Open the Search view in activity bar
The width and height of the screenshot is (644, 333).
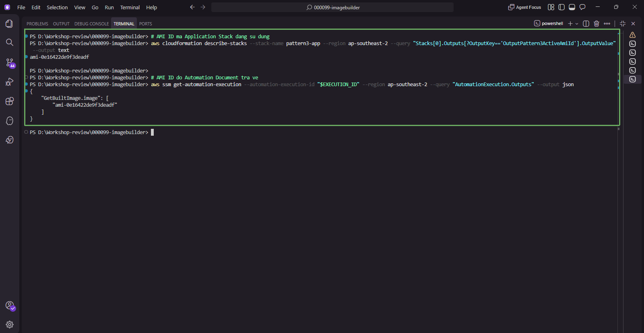(9, 42)
